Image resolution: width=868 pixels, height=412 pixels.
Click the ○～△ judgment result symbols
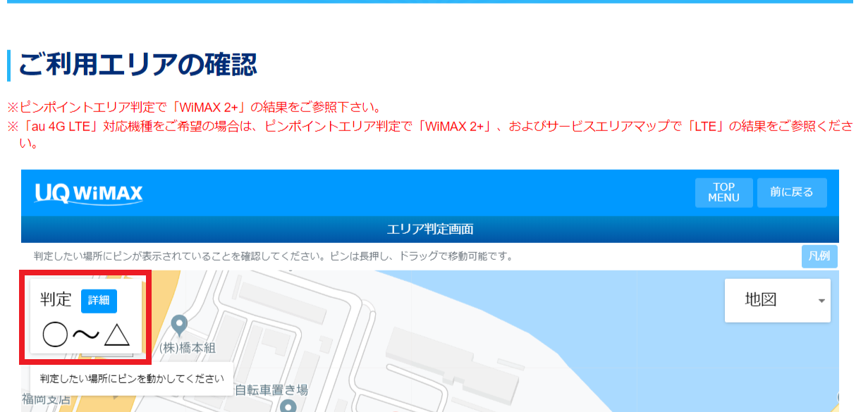pyautogui.click(x=86, y=335)
